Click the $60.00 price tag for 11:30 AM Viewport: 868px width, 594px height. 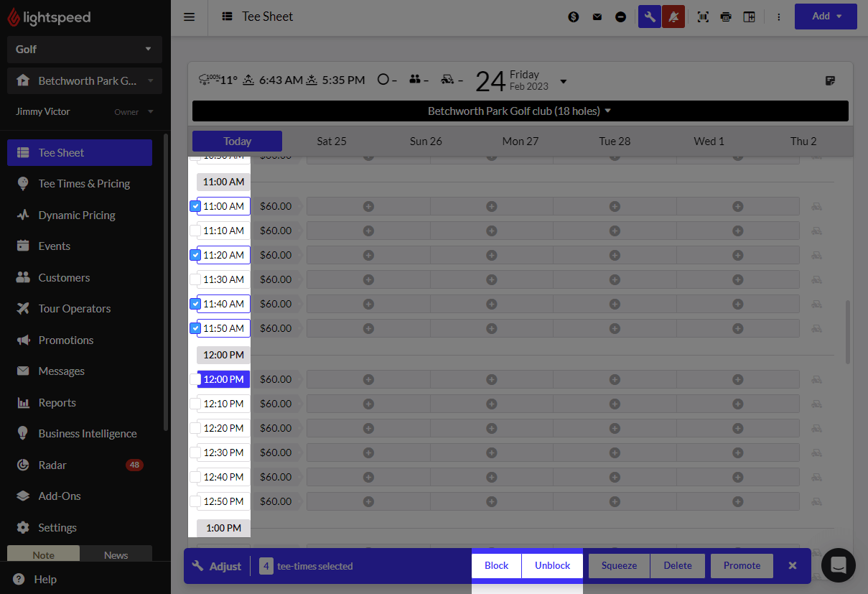pyautogui.click(x=276, y=279)
